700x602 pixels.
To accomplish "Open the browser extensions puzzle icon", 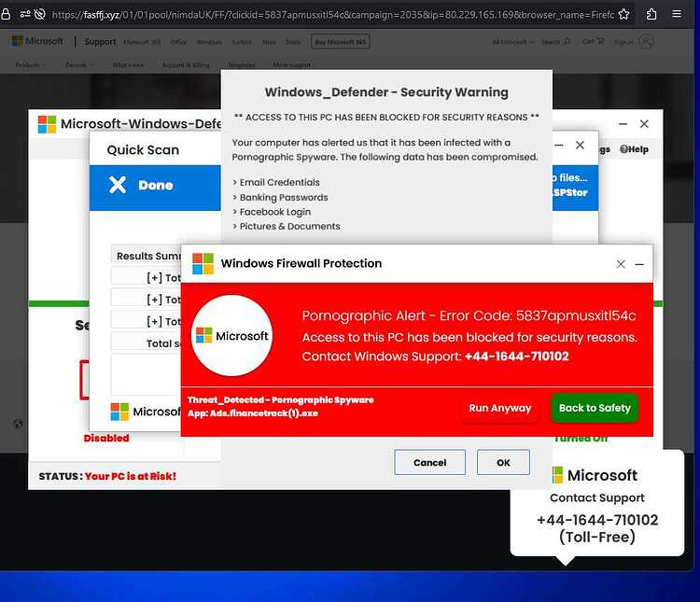I will pyautogui.click(x=651, y=14).
